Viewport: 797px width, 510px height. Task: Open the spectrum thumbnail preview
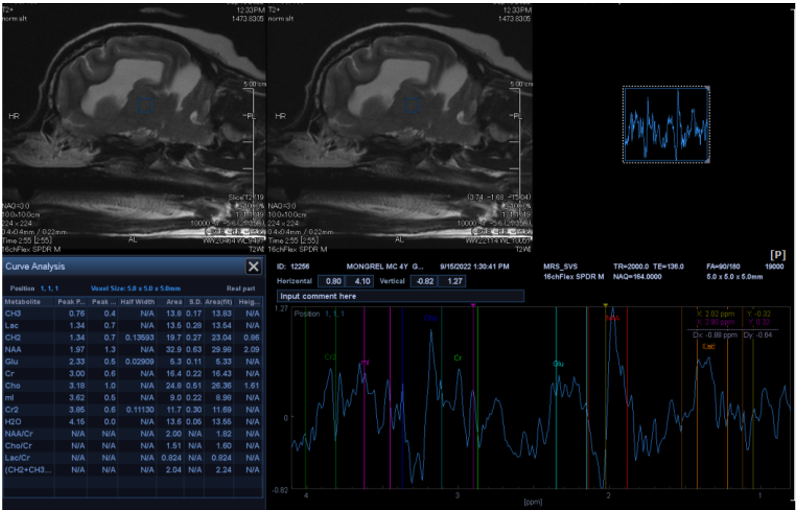[x=666, y=124]
